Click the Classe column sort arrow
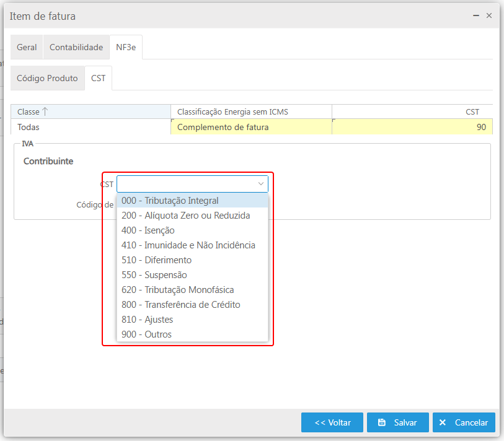Viewport: 504px width, 441px height. tap(45, 111)
